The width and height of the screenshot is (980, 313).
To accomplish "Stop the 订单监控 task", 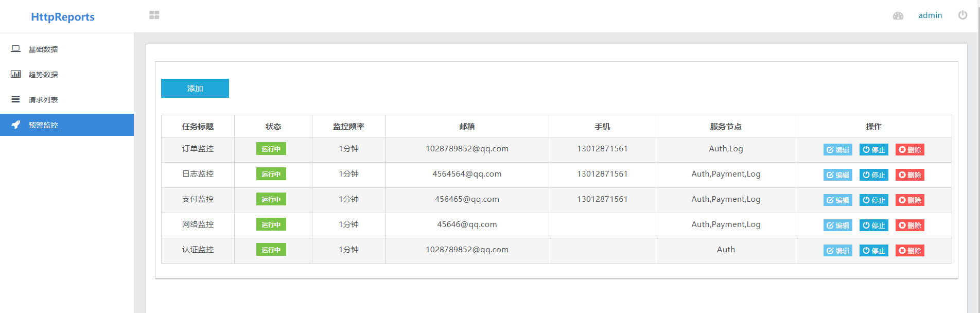I will (x=874, y=150).
